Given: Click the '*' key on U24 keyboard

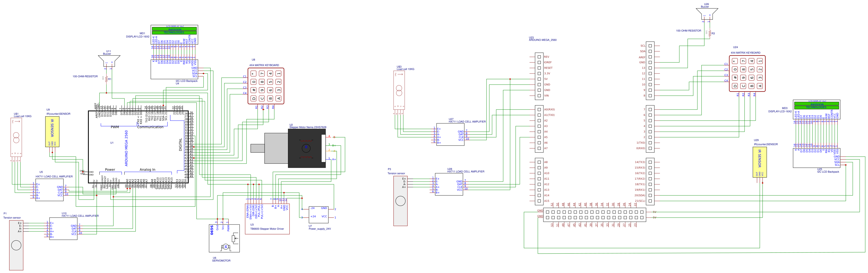Looking at the screenshot, I should (735, 61).
